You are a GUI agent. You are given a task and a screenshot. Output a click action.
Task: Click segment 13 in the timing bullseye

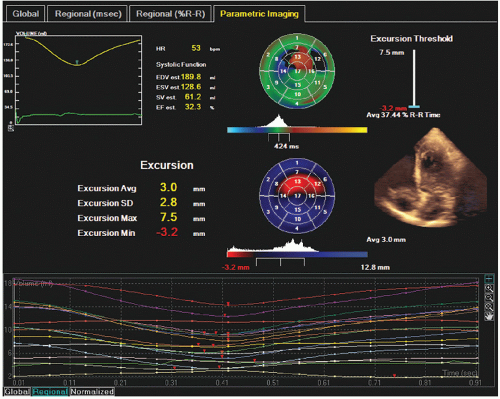click(x=298, y=58)
